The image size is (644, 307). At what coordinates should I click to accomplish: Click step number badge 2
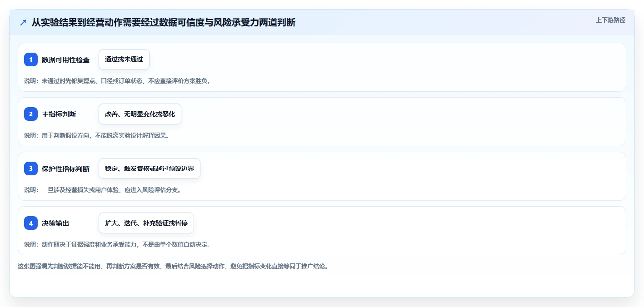click(31, 114)
